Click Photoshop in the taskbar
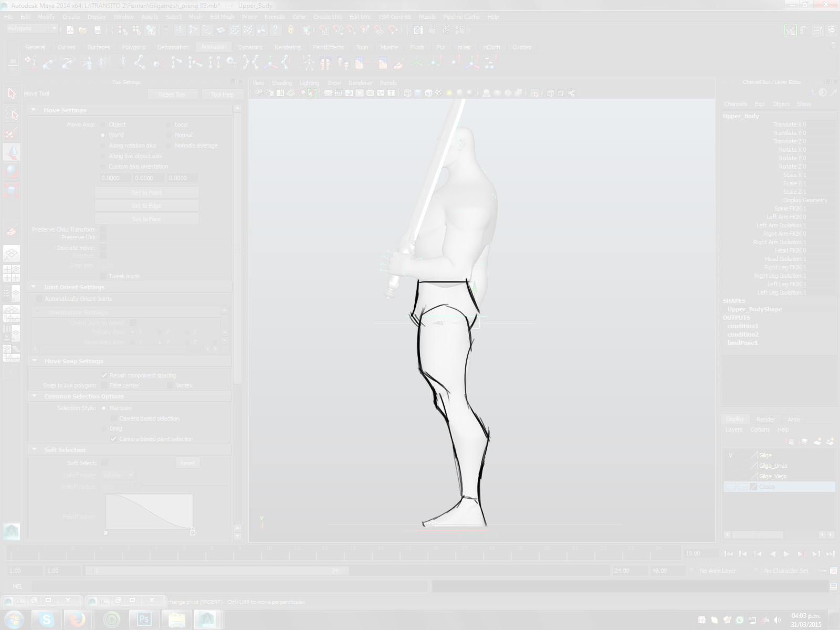 [x=144, y=619]
